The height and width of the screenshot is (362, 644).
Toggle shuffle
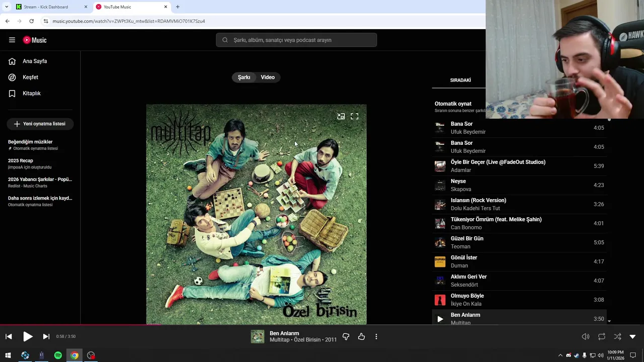click(x=617, y=336)
